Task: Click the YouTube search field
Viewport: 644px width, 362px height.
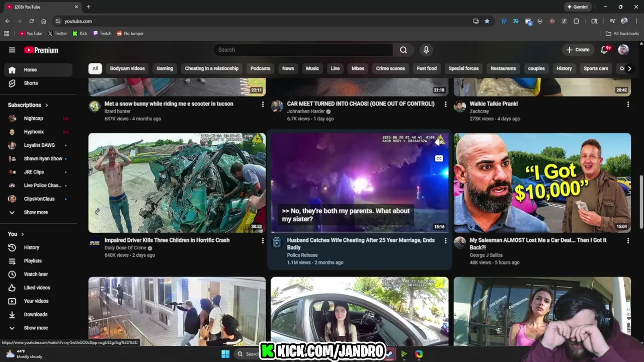Action: 303,50
